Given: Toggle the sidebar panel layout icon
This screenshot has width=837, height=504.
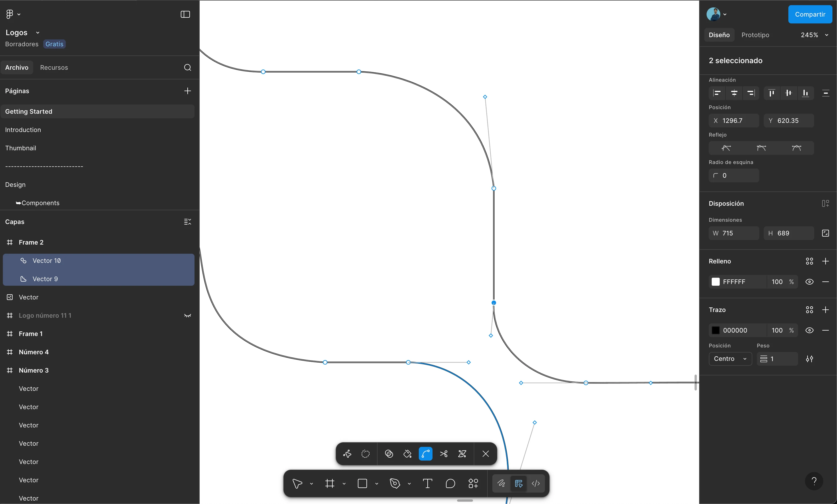Looking at the screenshot, I should click(x=185, y=14).
